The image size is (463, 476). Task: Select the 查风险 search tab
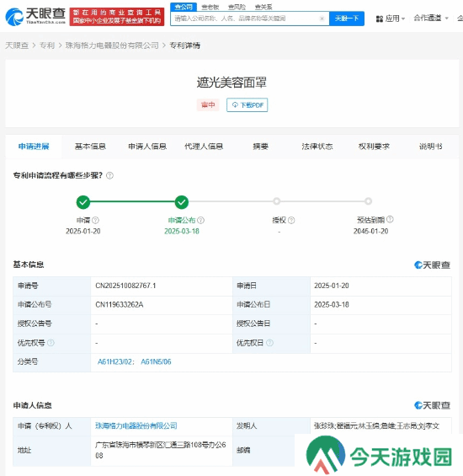point(237,7)
